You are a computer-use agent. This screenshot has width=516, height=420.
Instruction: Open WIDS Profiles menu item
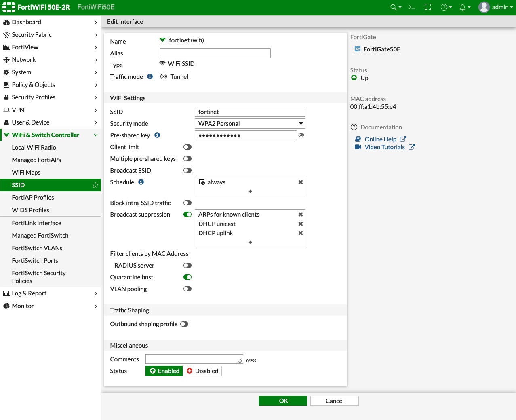(x=50, y=210)
